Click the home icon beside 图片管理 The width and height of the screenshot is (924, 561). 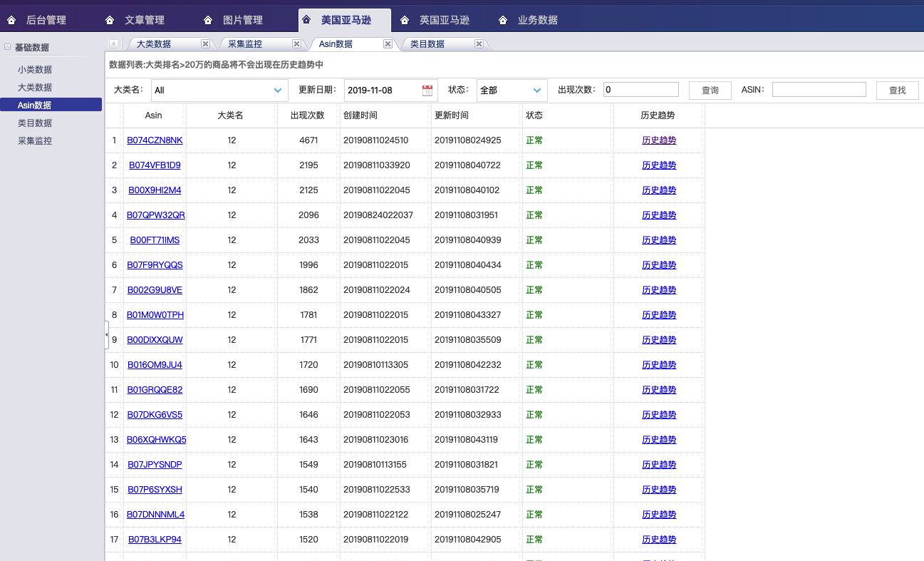(208, 20)
